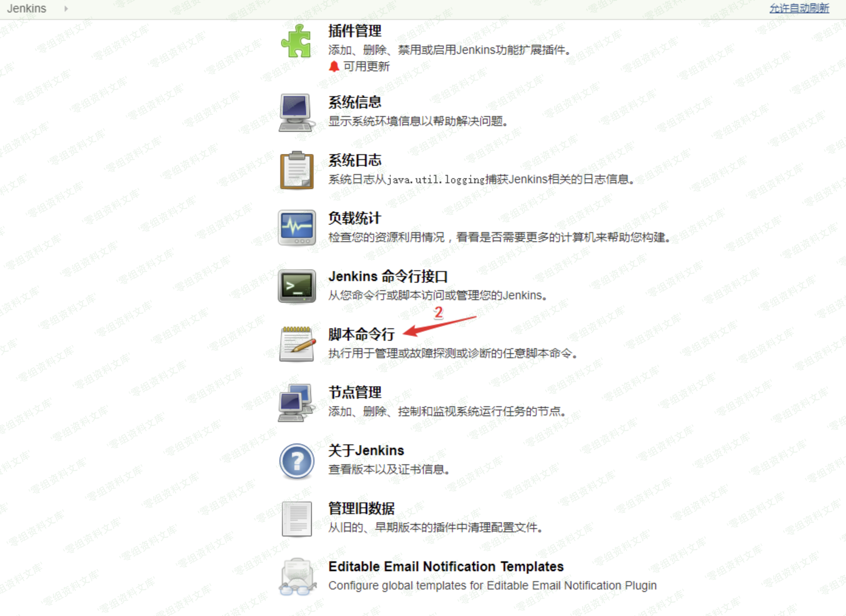The width and height of the screenshot is (846, 616).
Task: Click the networked computers node icon
Action: (x=296, y=402)
